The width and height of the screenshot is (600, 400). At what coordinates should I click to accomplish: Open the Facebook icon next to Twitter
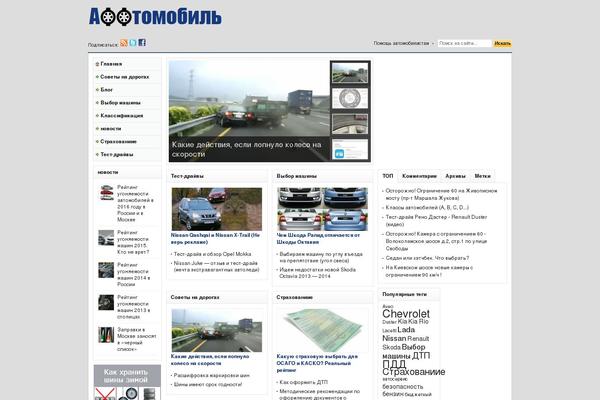(142, 43)
